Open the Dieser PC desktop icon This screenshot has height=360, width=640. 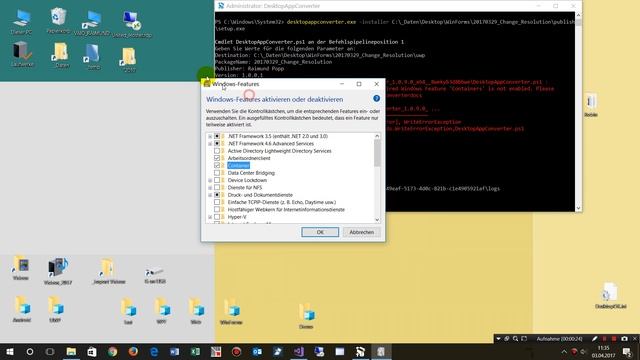21,21
